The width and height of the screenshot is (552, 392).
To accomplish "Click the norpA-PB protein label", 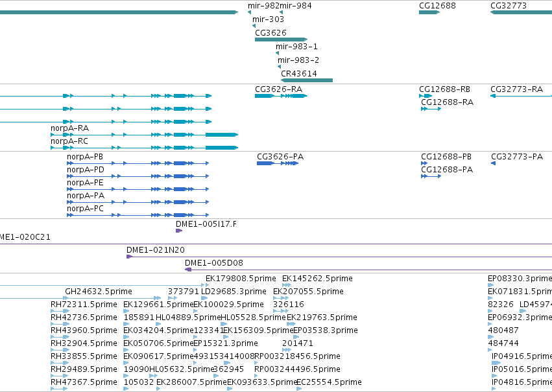I will (x=85, y=157).
